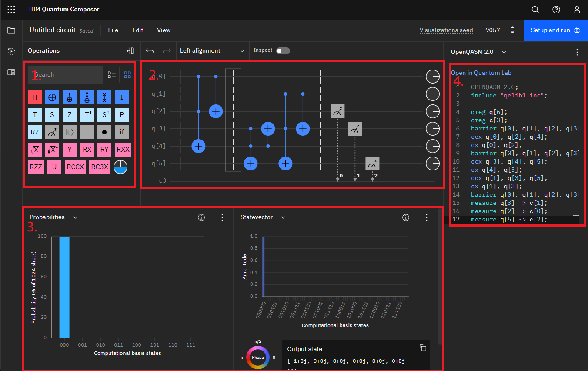This screenshot has width=588, height=371.
Task: Open Probabilities info icon
Action: (201, 217)
